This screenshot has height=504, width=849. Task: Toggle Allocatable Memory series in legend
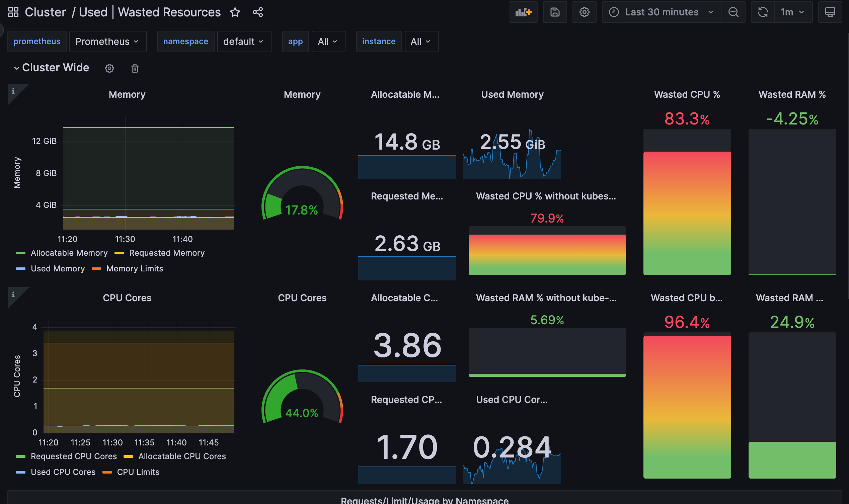point(69,253)
